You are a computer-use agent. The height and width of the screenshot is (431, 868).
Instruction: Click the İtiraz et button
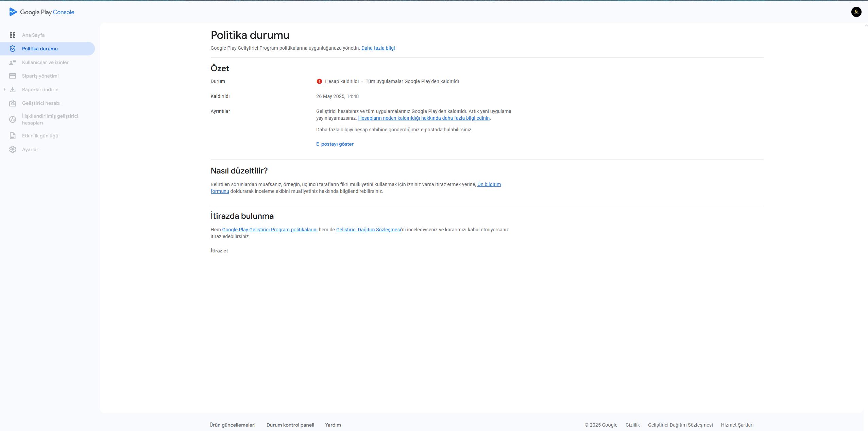(219, 251)
